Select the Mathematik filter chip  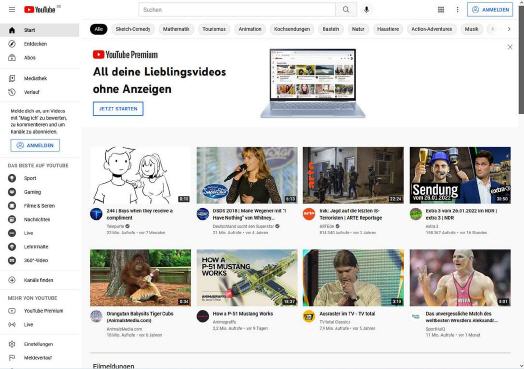[x=176, y=29]
